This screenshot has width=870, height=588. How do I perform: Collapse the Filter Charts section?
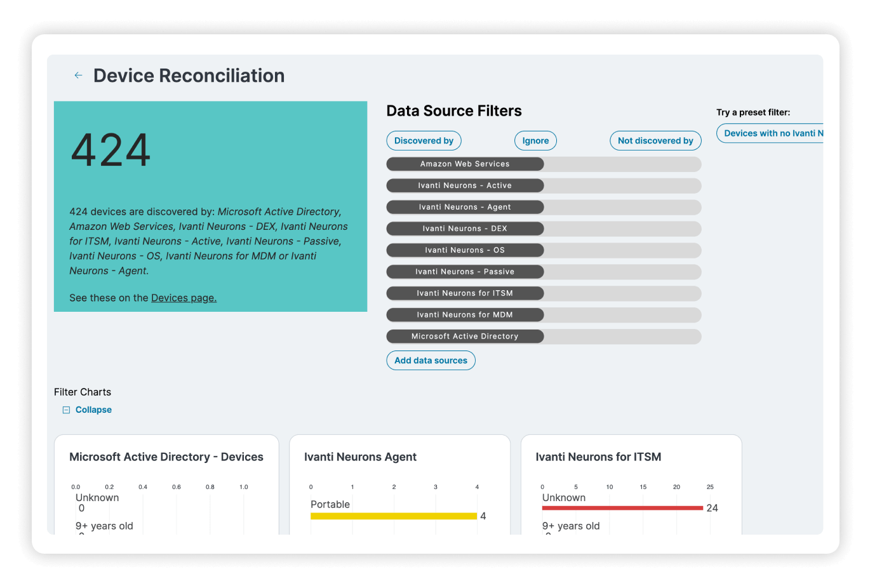[93, 410]
